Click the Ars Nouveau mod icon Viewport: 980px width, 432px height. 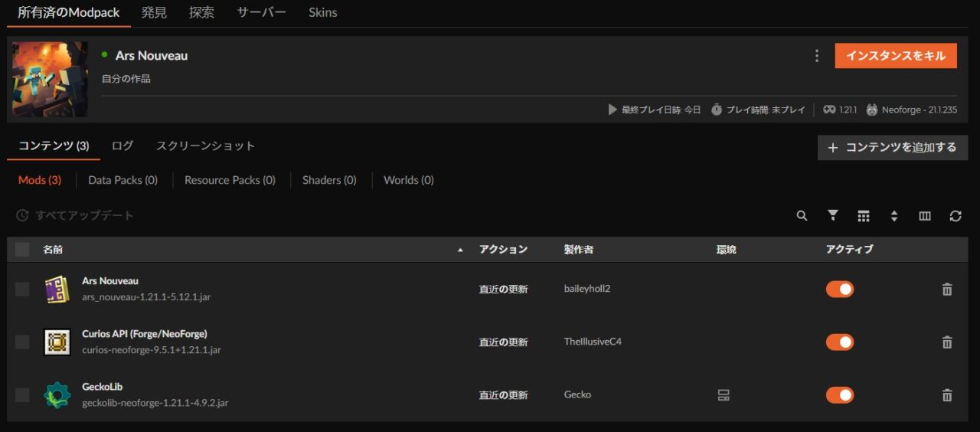(x=57, y=290)
